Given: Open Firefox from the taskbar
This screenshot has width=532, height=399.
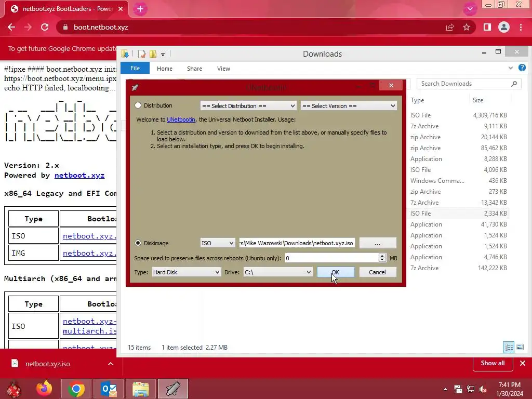Looking at the screenshot, I should [44, 389].
